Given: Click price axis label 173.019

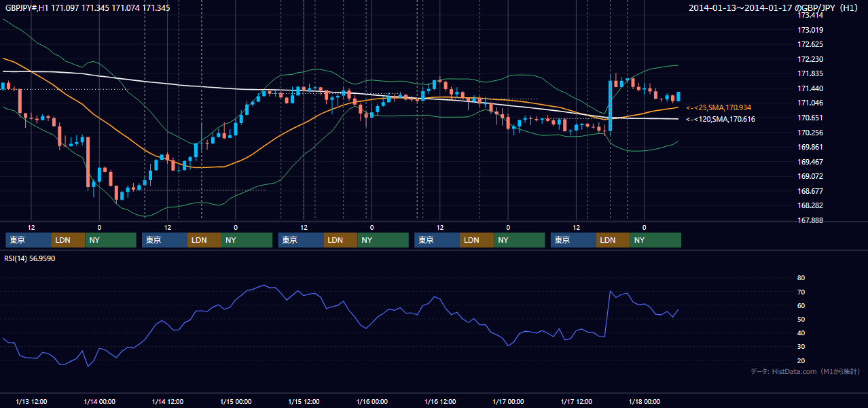Looking at the screenshot, I should [x=810, y=30].
